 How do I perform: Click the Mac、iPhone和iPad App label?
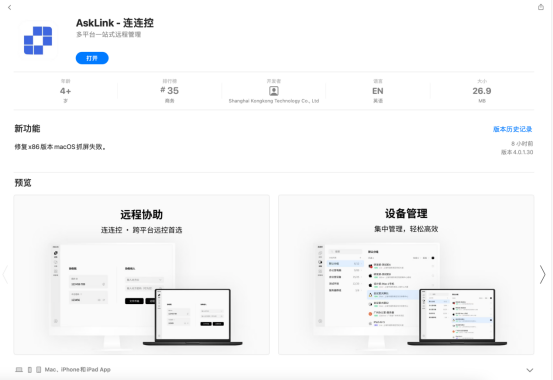point(78,369)
